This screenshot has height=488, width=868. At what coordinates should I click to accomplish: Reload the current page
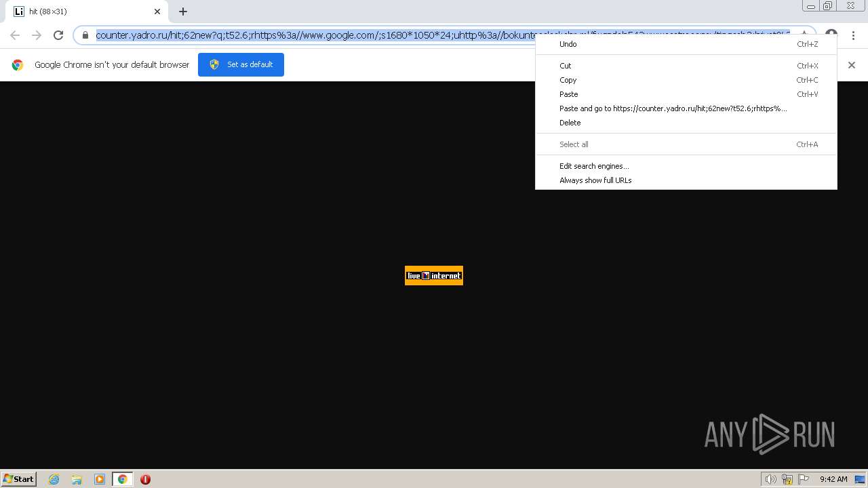click(58, 35)
